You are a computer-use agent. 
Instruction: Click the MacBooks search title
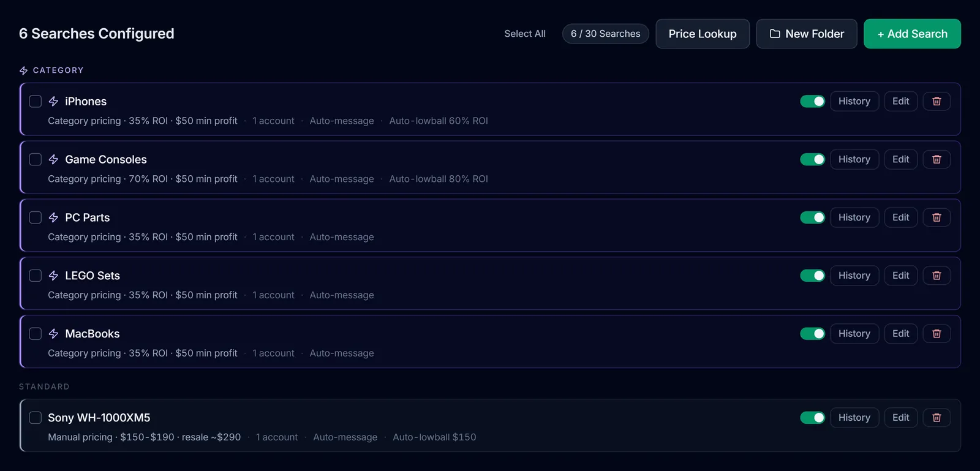pyautogui.click(x=92, y=334)
